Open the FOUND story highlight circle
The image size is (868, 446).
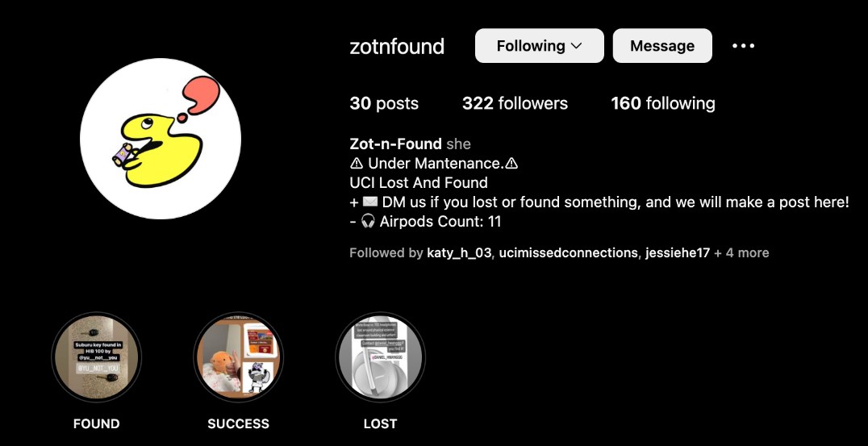coord(96,356)
